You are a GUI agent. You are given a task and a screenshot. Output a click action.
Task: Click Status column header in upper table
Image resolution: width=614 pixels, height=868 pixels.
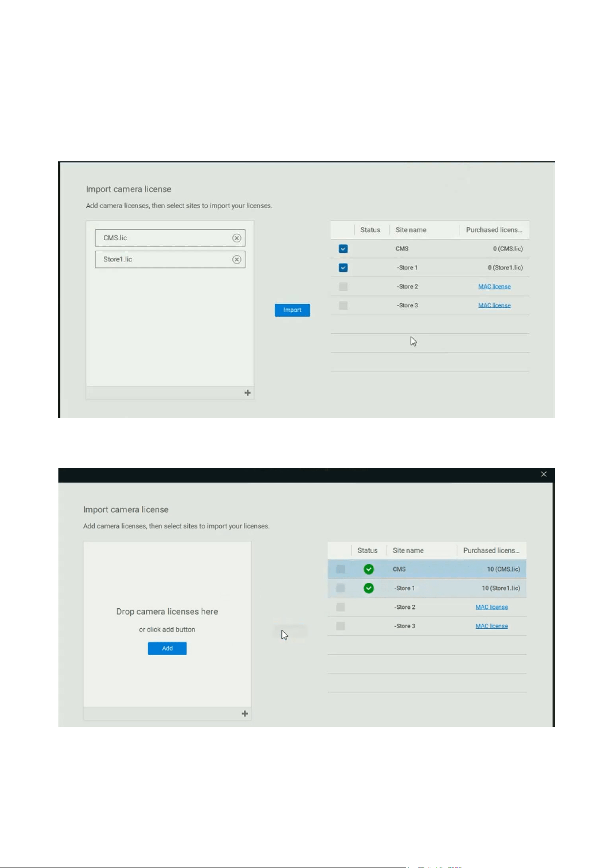(370, 230)
